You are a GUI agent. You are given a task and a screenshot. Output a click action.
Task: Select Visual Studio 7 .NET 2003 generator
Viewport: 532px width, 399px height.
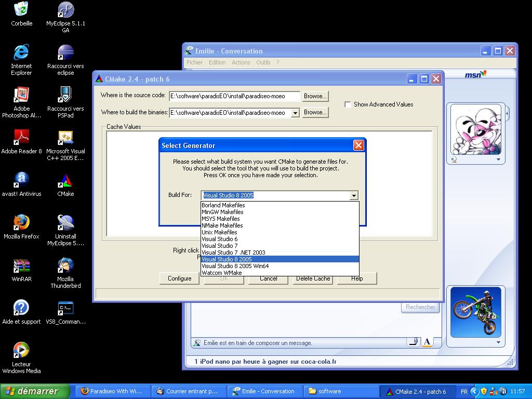click(233, 252)
